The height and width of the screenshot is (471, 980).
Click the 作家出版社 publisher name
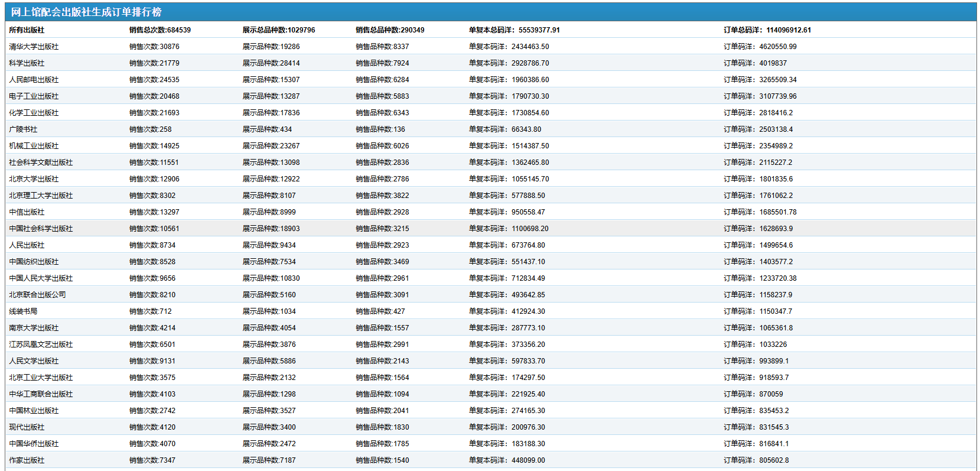coord(27,460)
